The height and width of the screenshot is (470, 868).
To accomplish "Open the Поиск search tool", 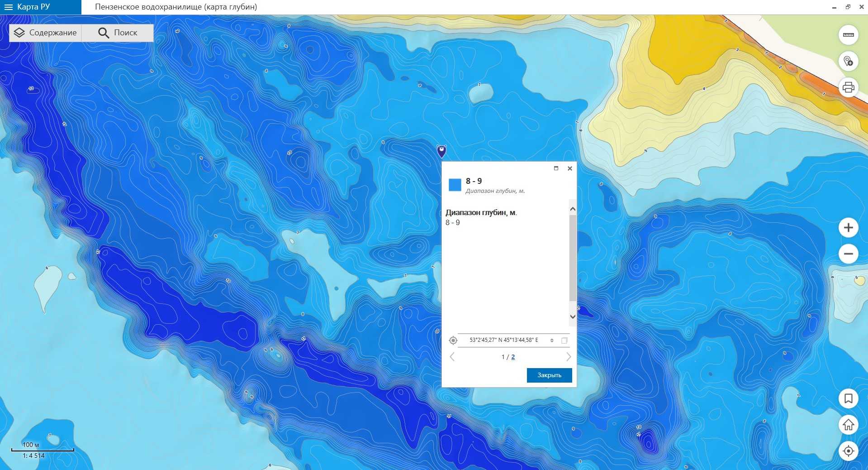I will pos(118,33).
